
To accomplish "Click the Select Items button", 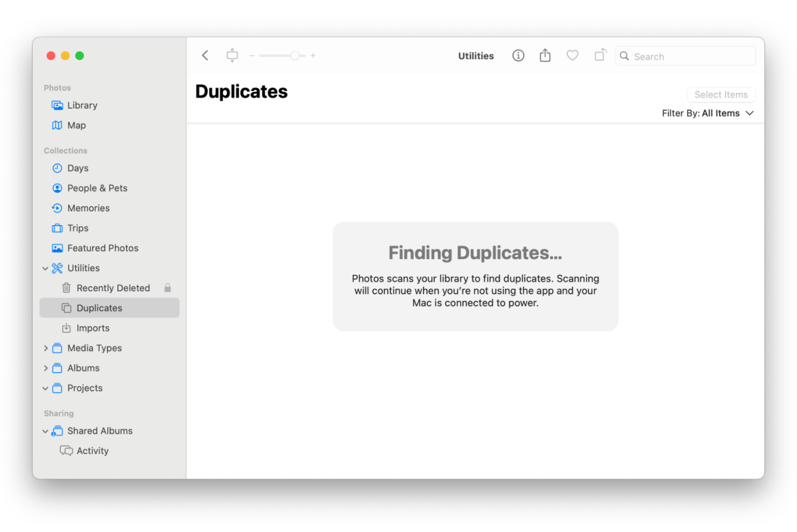I will 721,94.
